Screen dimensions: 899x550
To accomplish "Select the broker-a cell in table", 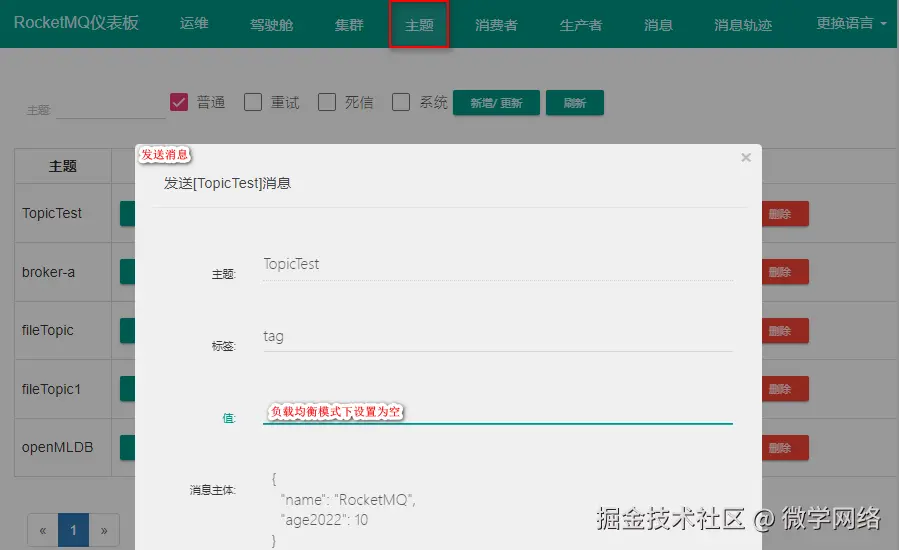I will point(63,272).
